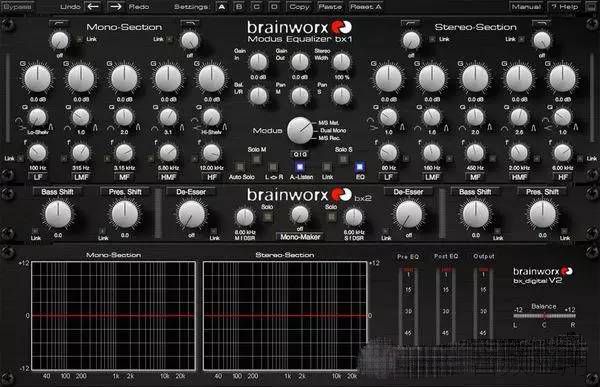Click the right Pres. Shift label button
This screenshot has width=600, height=387.
pyautogui.click(x=542, y=192)
